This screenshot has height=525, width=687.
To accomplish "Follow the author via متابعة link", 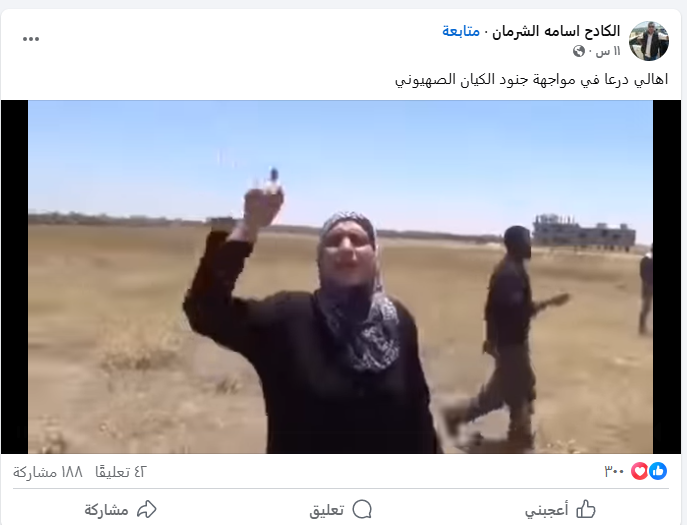I will coord(460,32).
